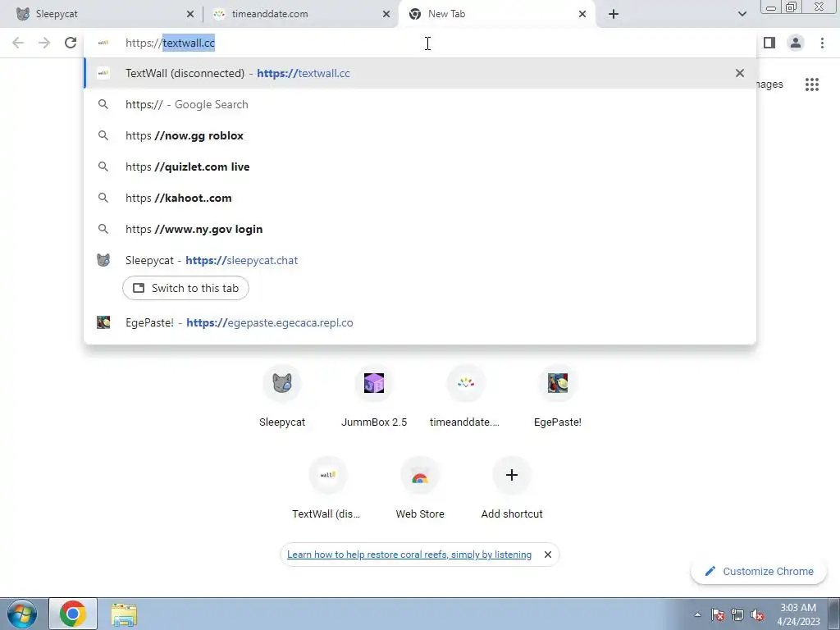Close the New Tab tab
The image size is (840, 630).
pos(582,14)
